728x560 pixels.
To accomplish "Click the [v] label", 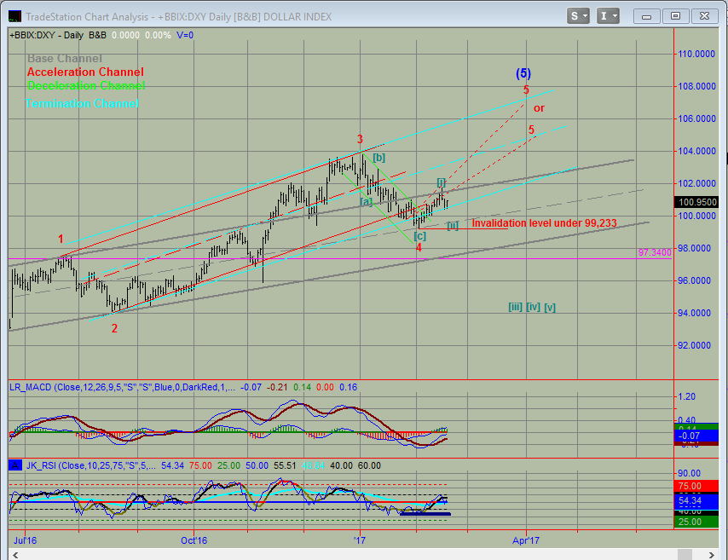I will click(x=550, y=308).
